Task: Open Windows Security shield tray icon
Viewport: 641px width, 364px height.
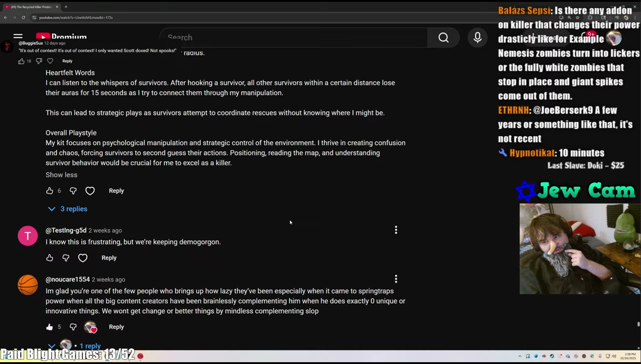Action: tap(536, 356)
